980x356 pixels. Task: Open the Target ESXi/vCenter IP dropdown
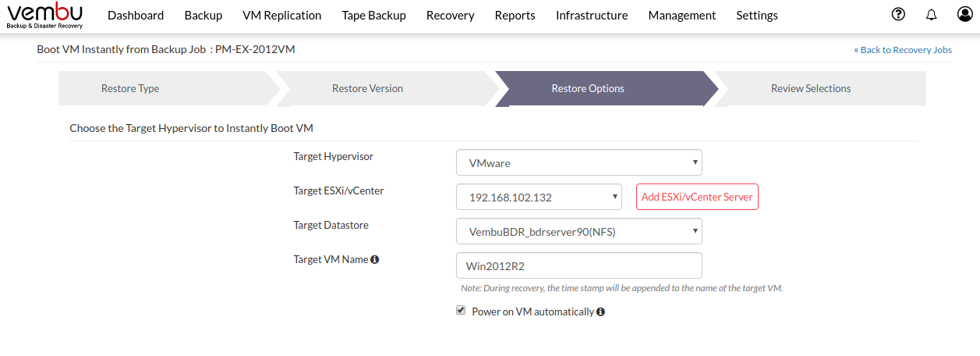click(x=539, y=197)
